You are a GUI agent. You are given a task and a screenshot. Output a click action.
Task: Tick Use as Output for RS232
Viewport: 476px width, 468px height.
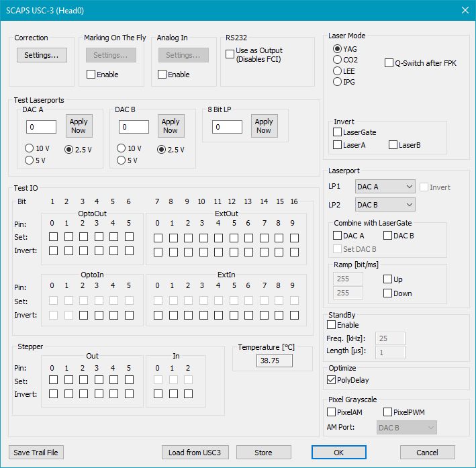pyautogui.click(x=230, y=53)
